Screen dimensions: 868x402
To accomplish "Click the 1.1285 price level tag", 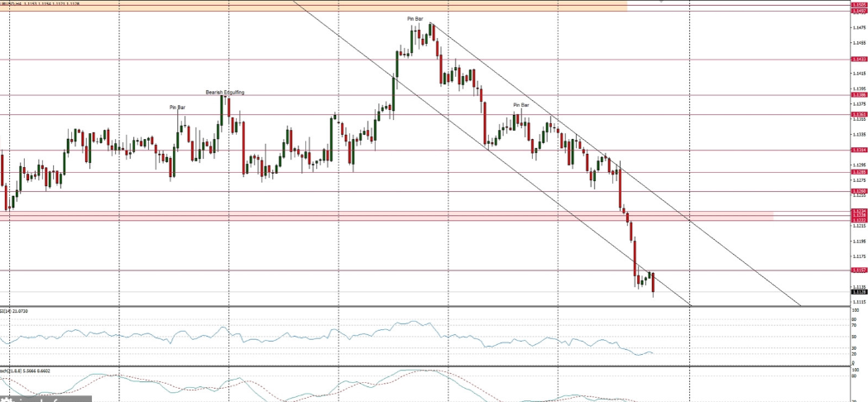I will pyautogui.click(x=858, y=172).
